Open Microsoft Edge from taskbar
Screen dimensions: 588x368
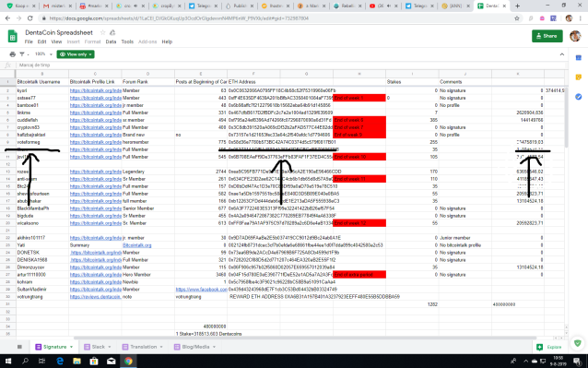(60, 361)
